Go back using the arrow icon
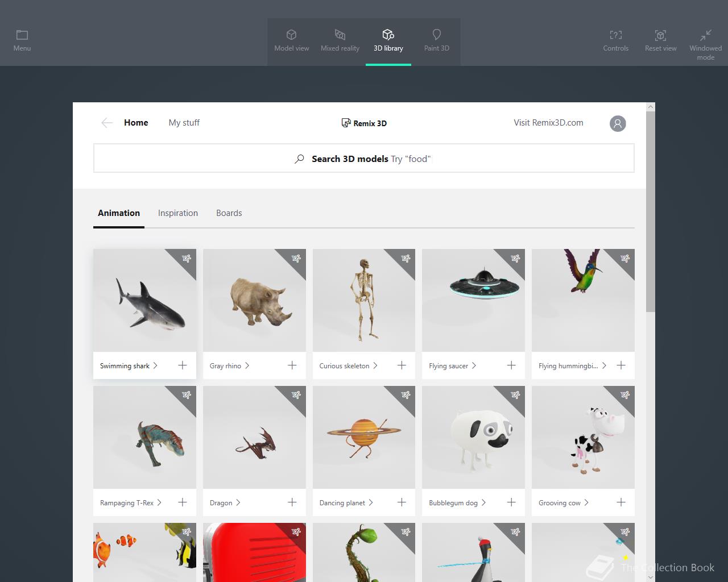Screen dimensions: 728x582 107,123
